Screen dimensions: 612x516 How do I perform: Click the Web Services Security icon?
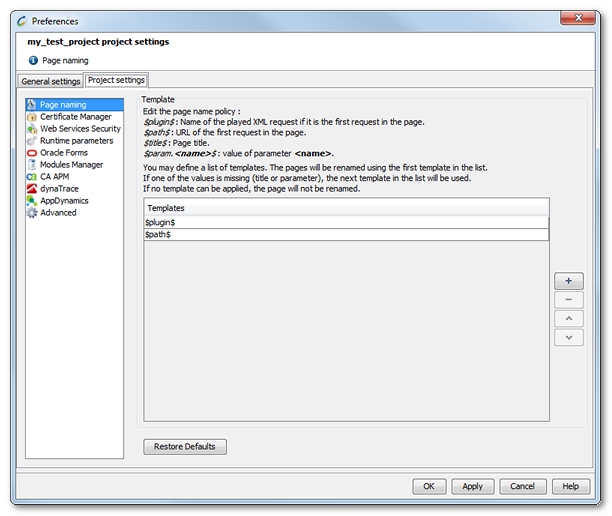pos(32,129)
